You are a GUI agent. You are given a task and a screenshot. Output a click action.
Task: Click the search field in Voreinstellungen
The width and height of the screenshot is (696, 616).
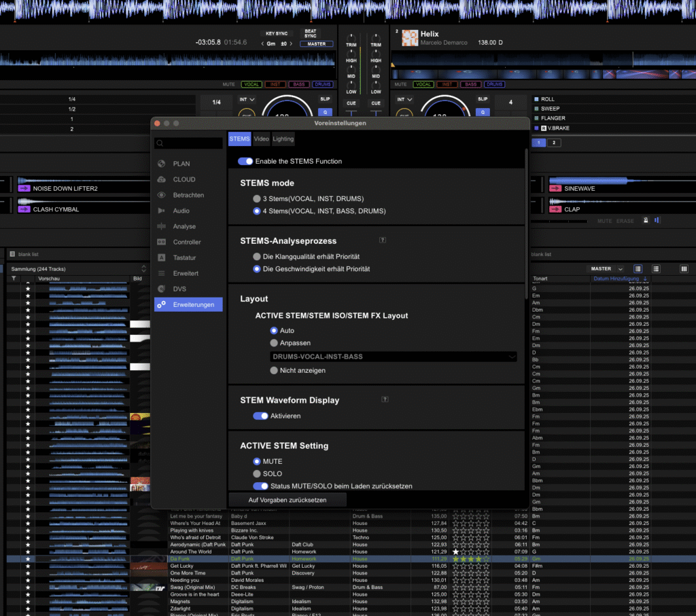coord(189,143)
